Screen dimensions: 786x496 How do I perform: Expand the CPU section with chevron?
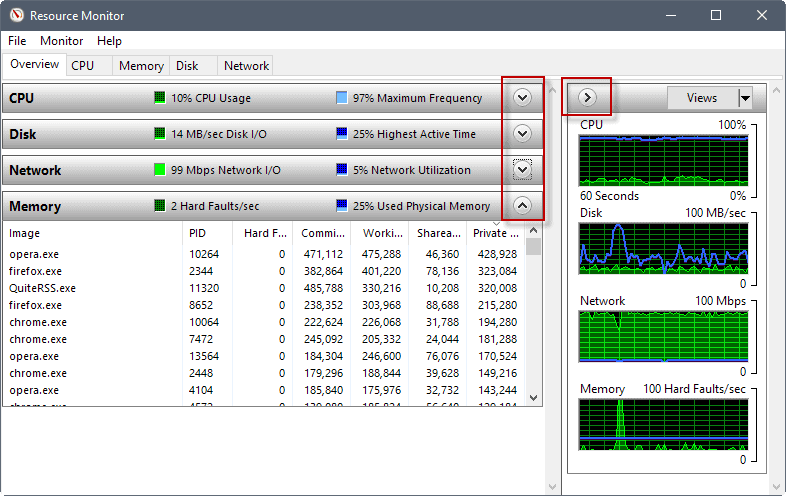tap(522, 98)
